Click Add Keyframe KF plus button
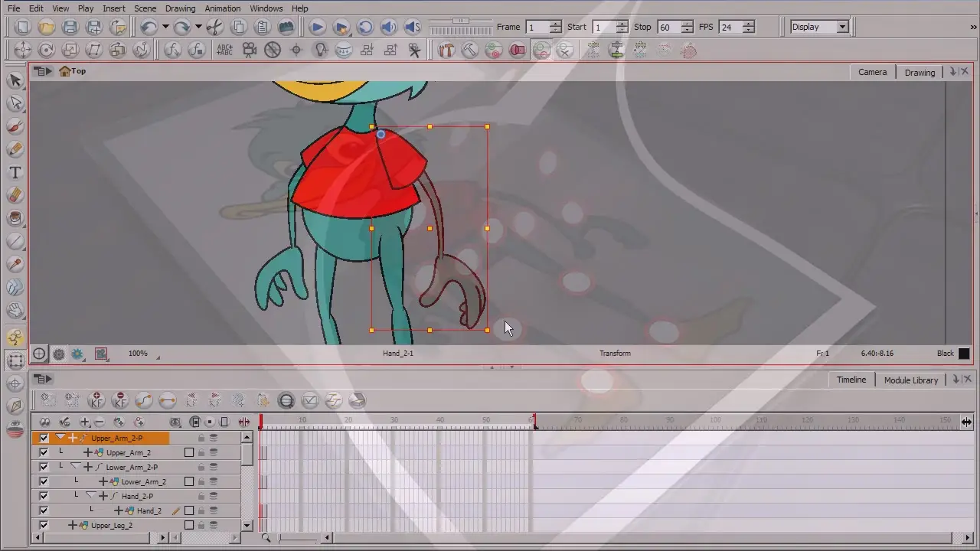Image resolution: width=980 pixels, height=551 pixels. click(96, 400)
